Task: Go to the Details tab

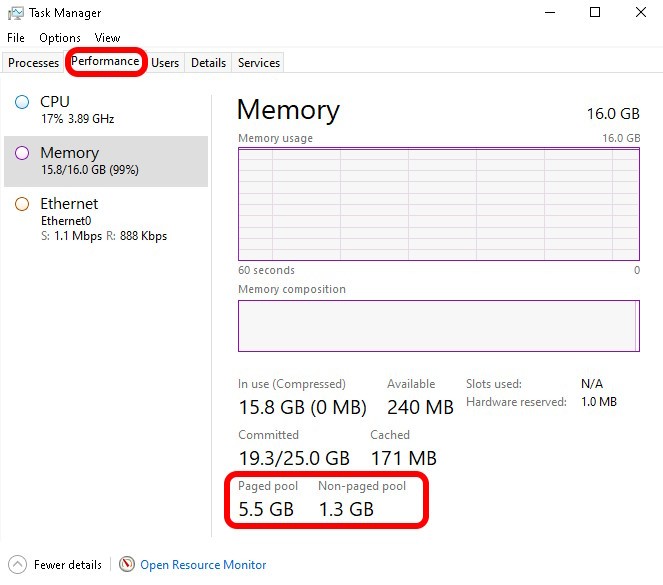Action: (208, 63)
